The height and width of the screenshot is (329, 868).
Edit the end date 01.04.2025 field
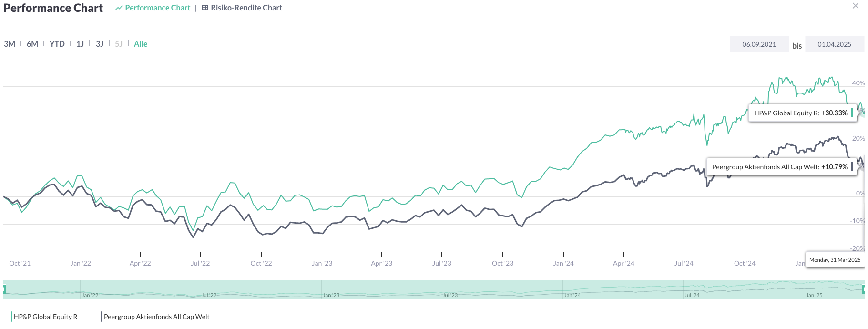coord(834,44)
